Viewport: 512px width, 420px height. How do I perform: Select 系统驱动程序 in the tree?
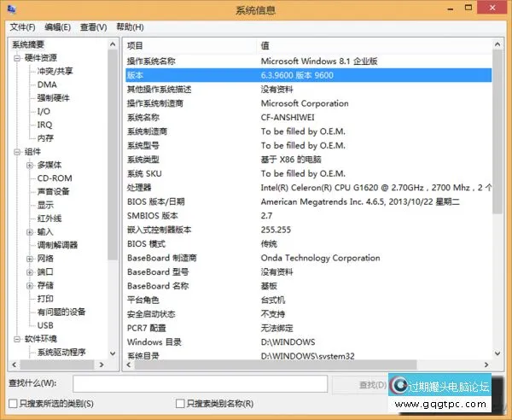[x=61, y=353]
